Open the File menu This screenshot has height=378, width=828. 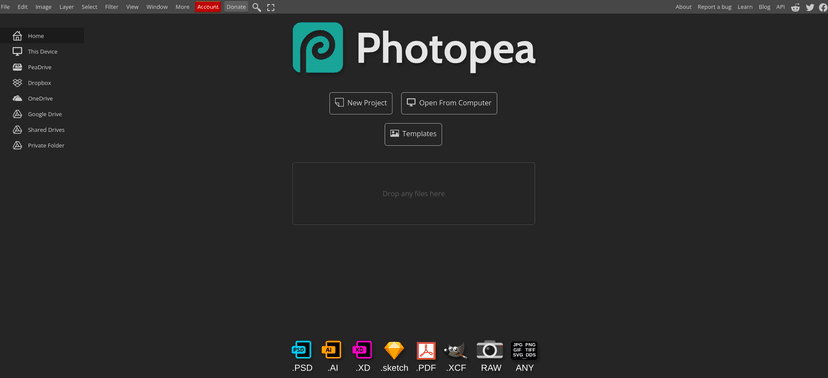pos(5,7)
